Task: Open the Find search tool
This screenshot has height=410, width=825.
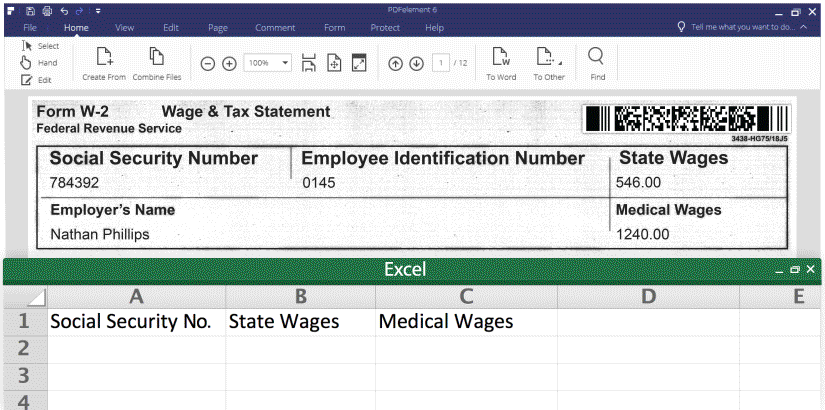Action: (x=597, y=57)
